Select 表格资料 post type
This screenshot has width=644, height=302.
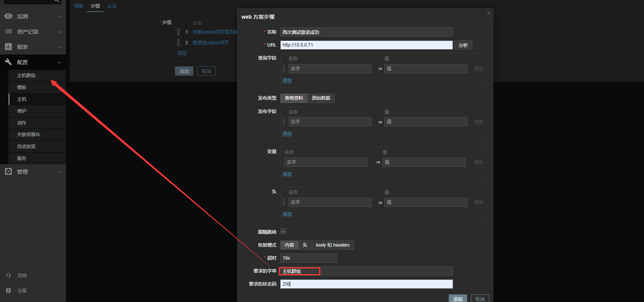coord(294,98)
